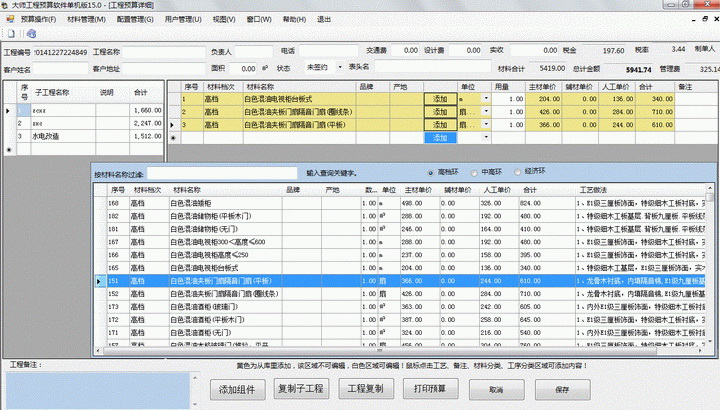Image resolution: width=720 pixels, height=410 pixels.
Task: Click new-row asterisk in sub-project grid
Action: [9, 149]
